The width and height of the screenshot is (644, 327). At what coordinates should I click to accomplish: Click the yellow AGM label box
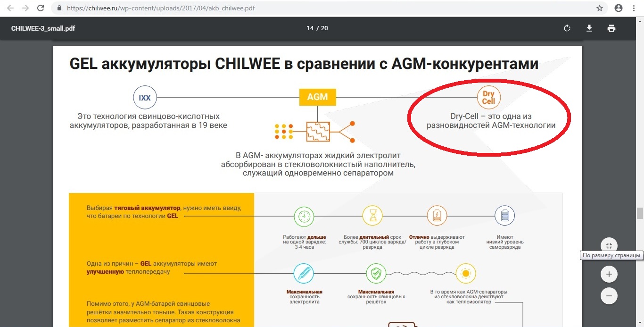click(317, 97)
